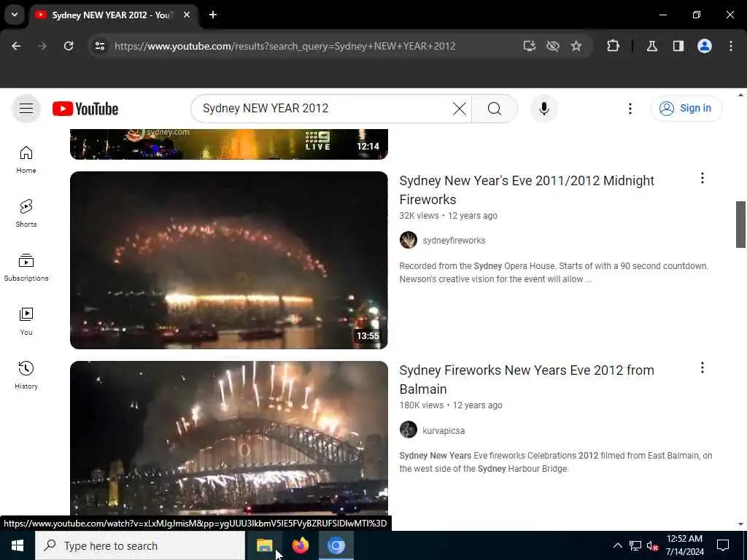Click the browser address bar URL
This screenshot has height=560, width=747.
(x=285, y=46)
